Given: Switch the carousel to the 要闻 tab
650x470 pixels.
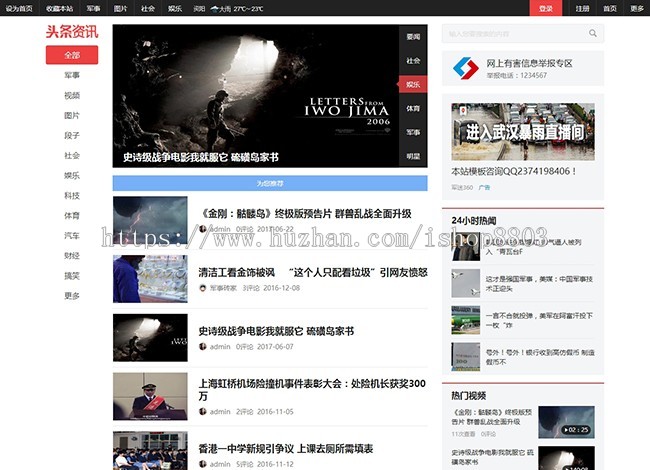Looking at the screenshot, I should 413,36.
